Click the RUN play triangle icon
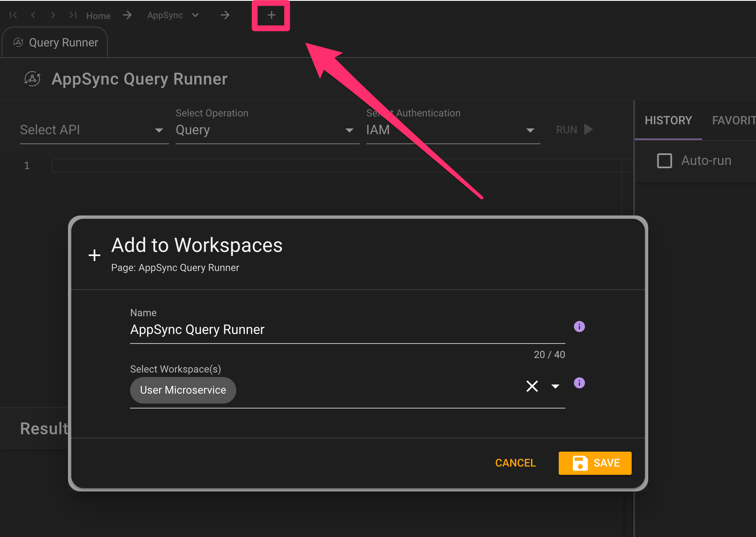 (x=588, y=130)
